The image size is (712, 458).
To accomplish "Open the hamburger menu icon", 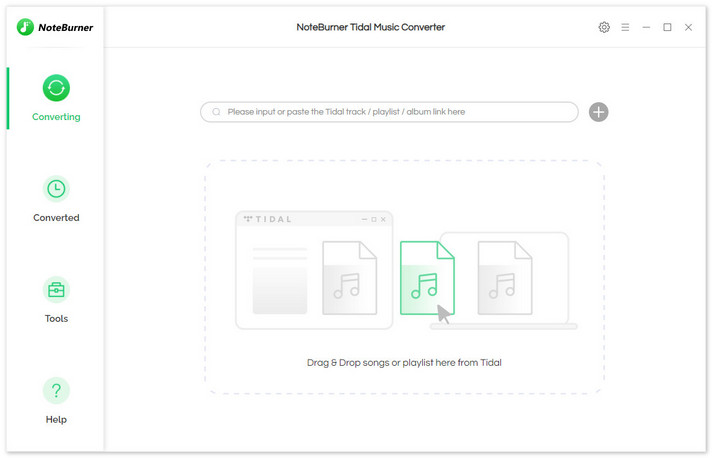I will coord(625,27).
